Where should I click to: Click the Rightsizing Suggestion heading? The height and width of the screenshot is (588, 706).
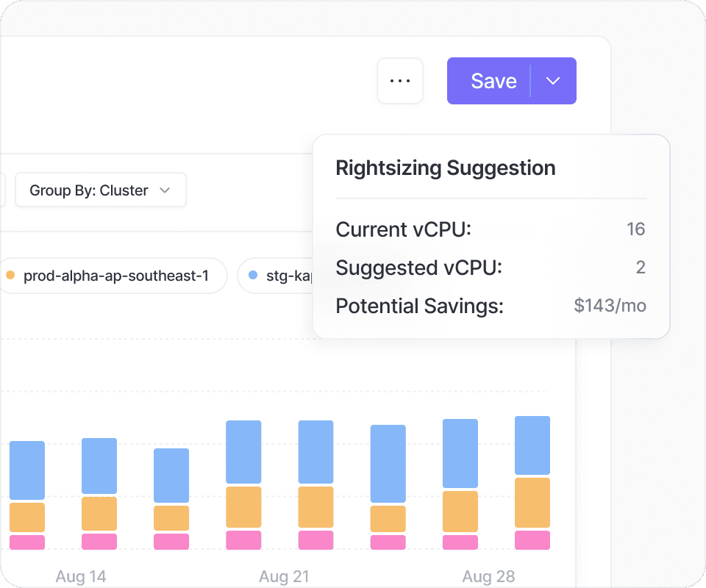coord(446,168)
